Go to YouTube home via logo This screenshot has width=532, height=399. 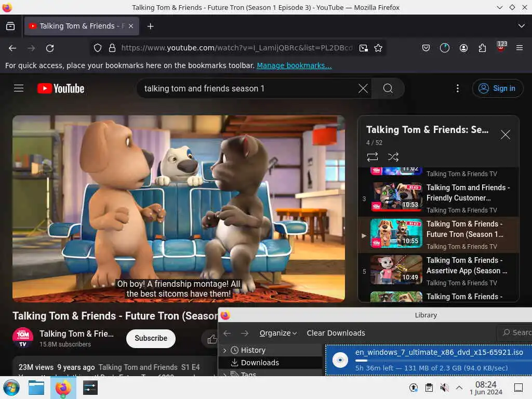(61, 88)
